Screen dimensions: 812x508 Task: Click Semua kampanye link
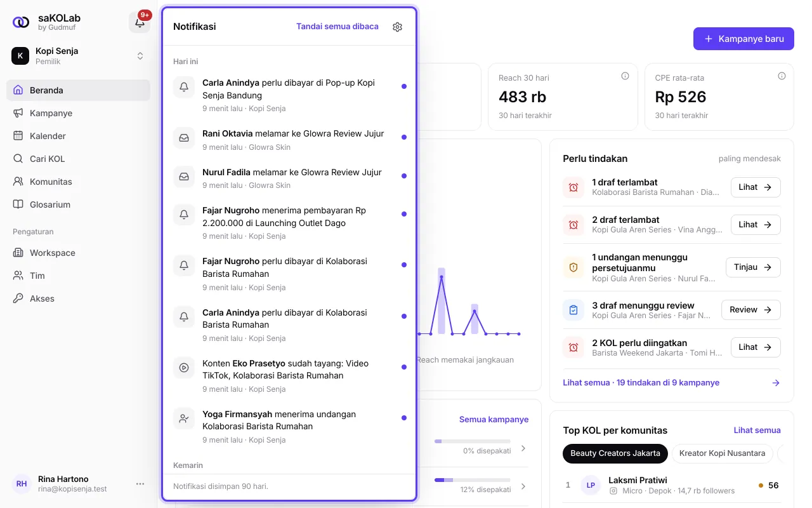[494, 420]
